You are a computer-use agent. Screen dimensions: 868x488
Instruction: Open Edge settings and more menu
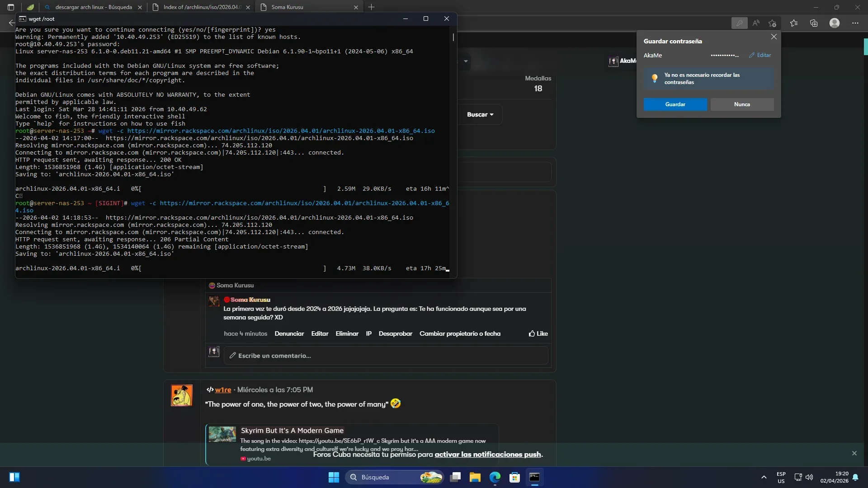coord(855,23)
